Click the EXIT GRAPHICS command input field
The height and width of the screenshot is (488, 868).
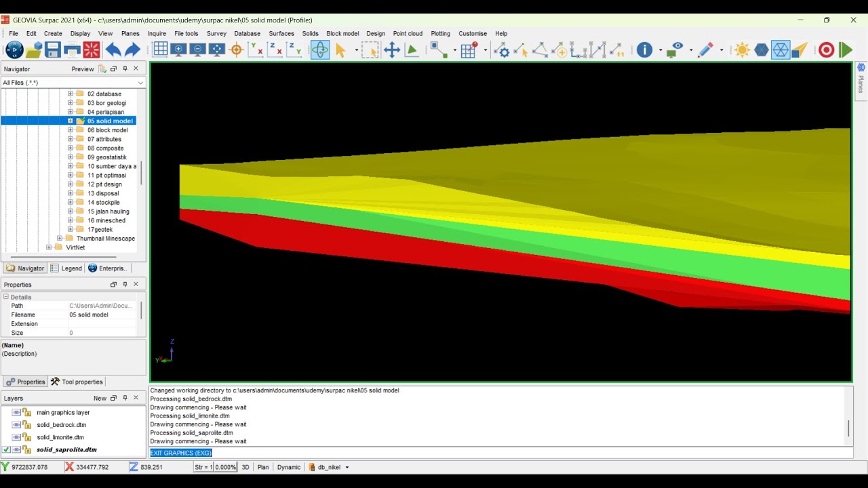[500, 453]
